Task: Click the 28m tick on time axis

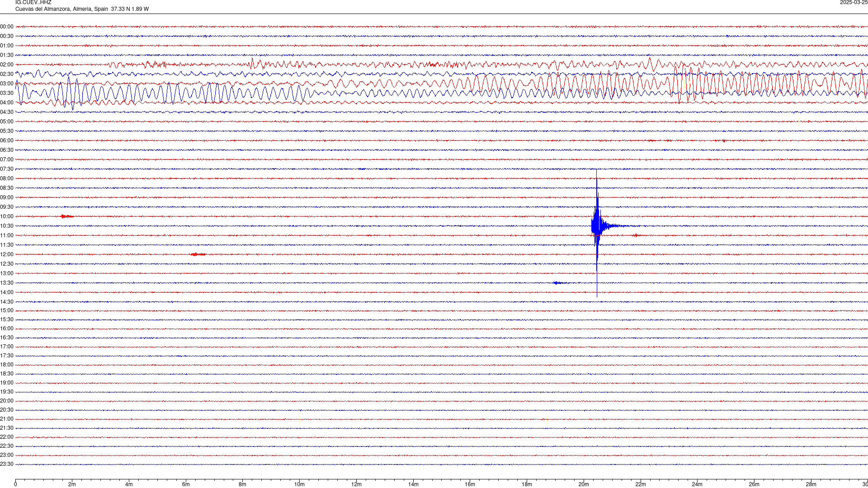Action: coord(811,484)
